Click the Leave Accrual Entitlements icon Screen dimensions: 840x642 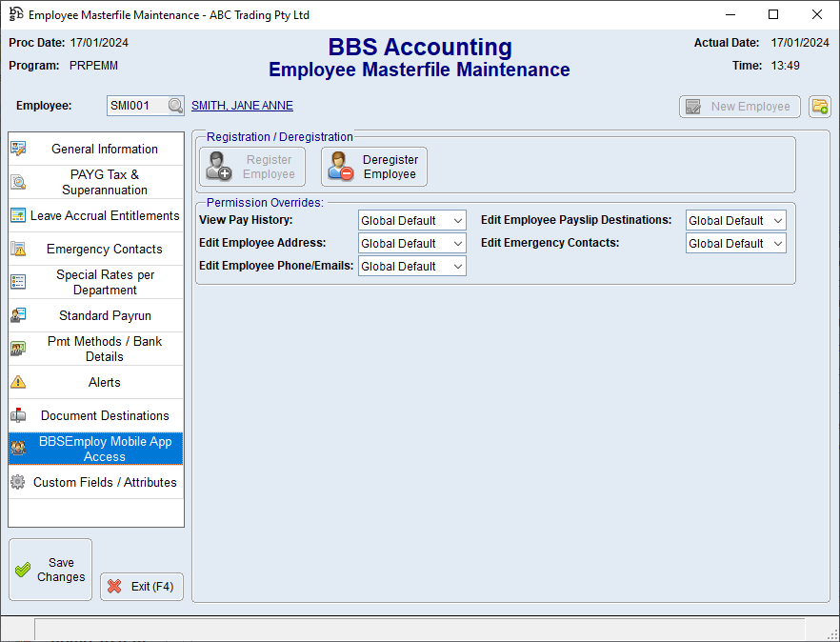pos(18,215)
